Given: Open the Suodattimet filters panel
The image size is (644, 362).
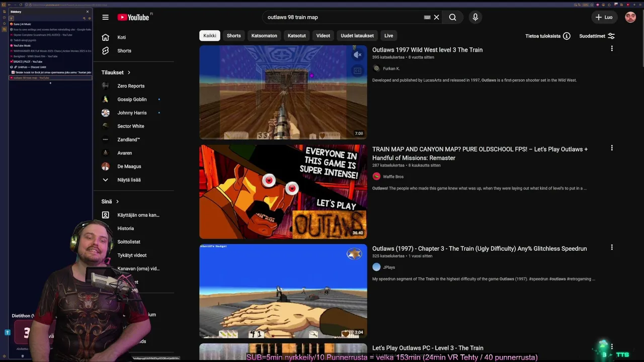Looking at the screenshot, I should coord(597,36).
